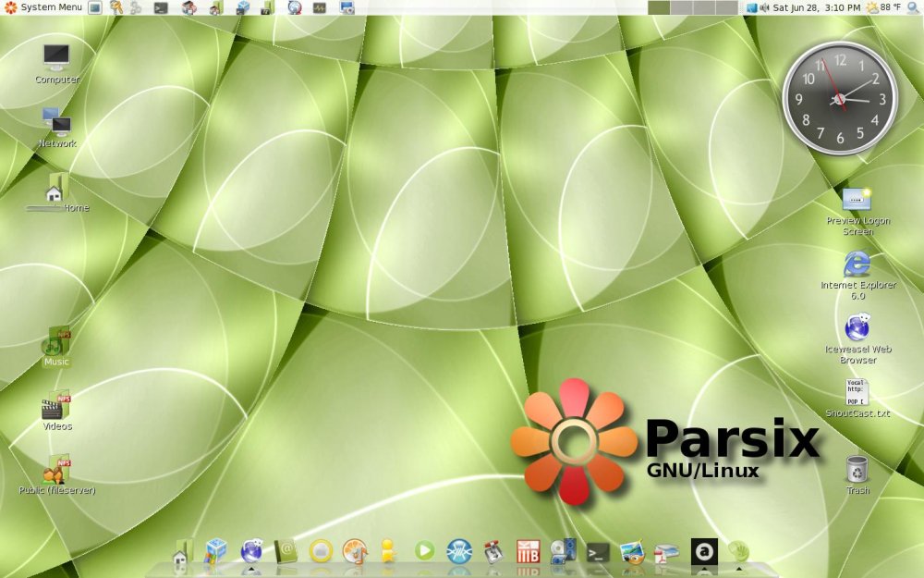The height and width of the screenshot is (578, 924).
Task: Click the weather applet showing 88 °F
Action: tap(883, 7)
